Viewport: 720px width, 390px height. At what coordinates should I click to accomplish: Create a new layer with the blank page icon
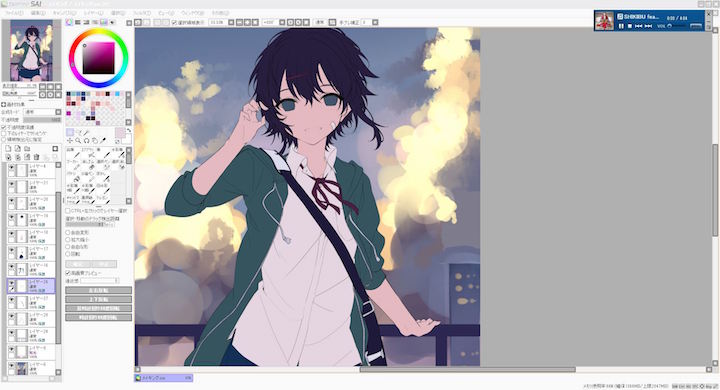point(8,149)
